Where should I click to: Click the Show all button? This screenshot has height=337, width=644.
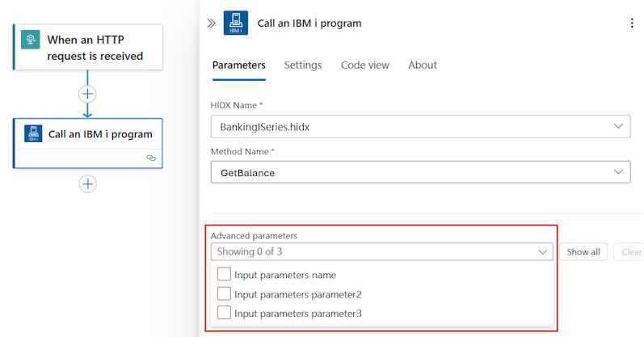click(x=583, y=252)
